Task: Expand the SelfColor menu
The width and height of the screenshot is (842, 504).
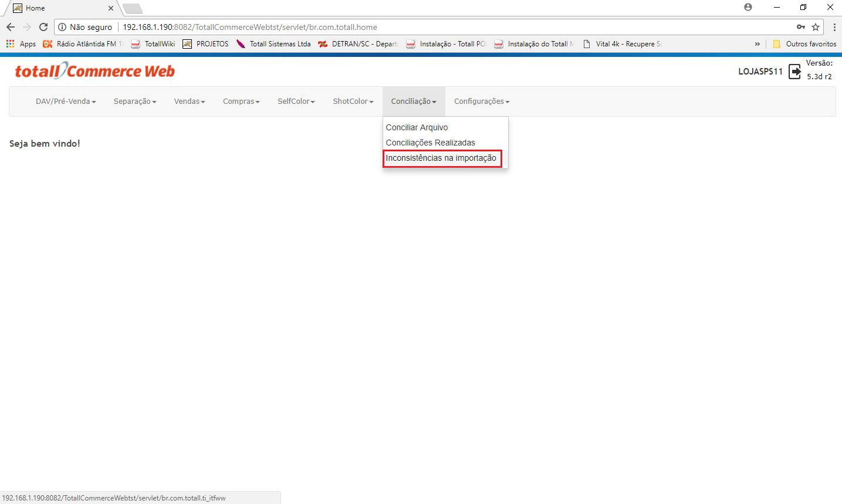Action: (296, 102)
